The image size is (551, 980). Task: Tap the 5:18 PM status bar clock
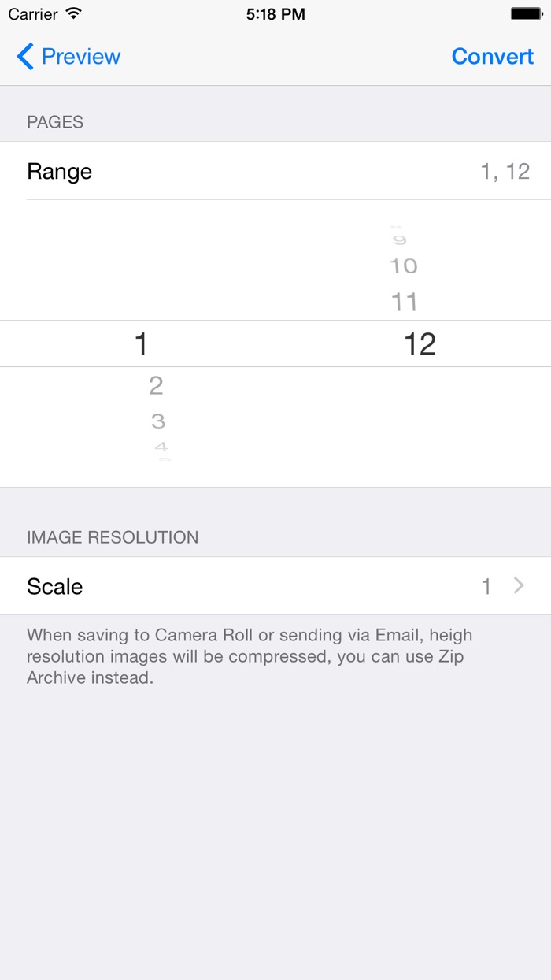pyautogui.click(x=275, y=14)
